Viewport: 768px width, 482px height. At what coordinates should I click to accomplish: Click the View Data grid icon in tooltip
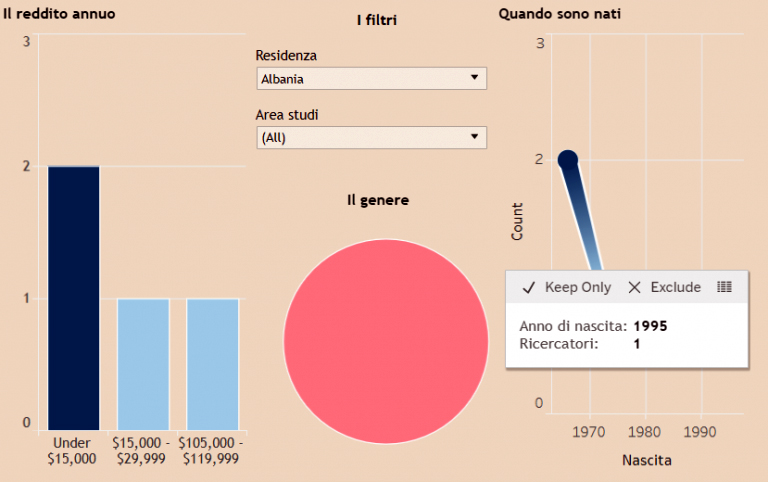point(724,287)
